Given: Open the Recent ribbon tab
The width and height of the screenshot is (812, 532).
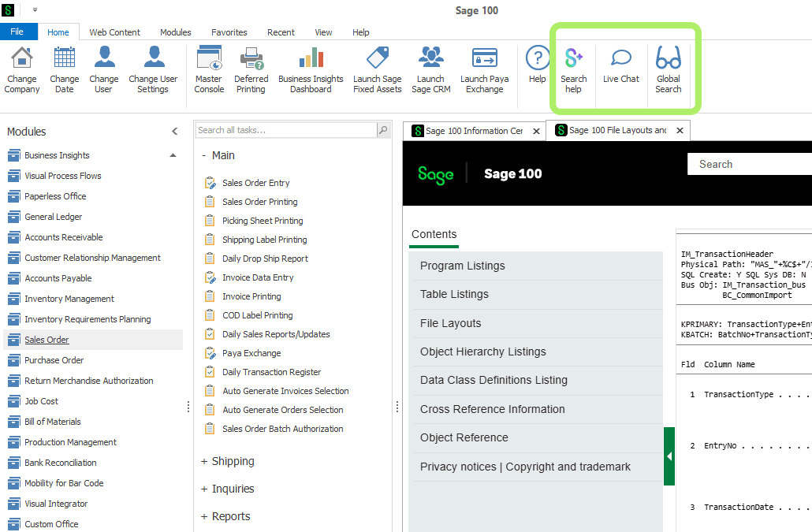Looking at the screenshot, I should coord(281,32).
